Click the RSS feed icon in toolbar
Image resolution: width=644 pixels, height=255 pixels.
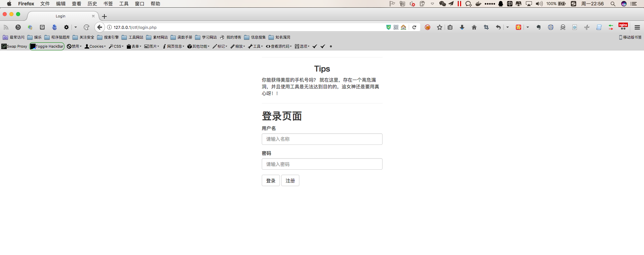[x=6, y=27]
